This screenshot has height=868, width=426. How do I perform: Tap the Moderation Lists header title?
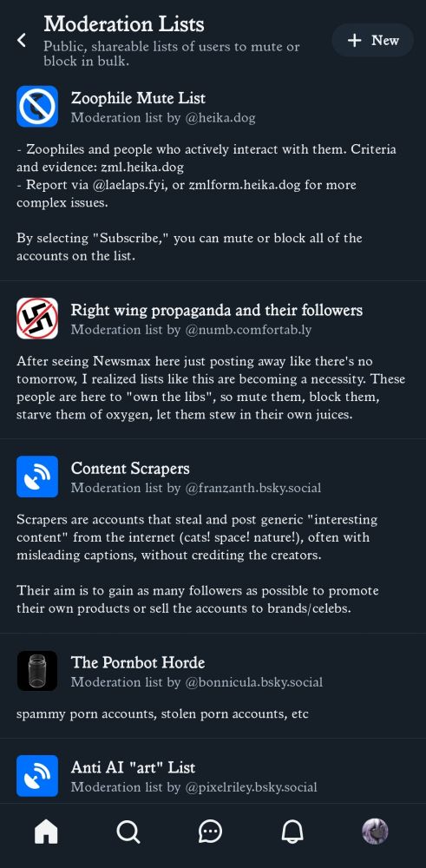click(124, 24)
